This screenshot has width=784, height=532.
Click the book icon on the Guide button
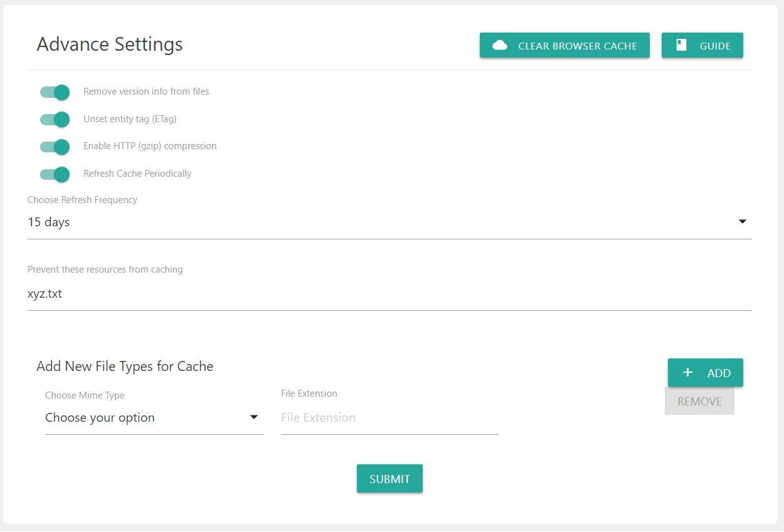[681, 45]
